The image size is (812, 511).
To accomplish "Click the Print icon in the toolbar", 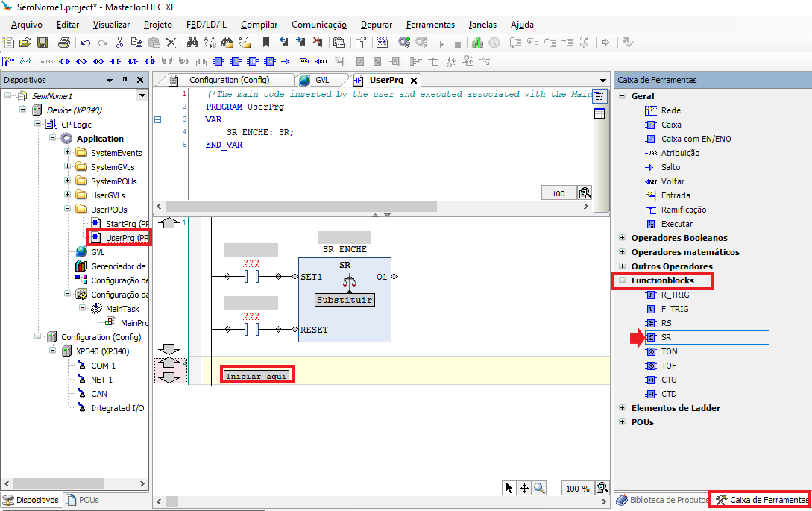I will tap(63, 43).
